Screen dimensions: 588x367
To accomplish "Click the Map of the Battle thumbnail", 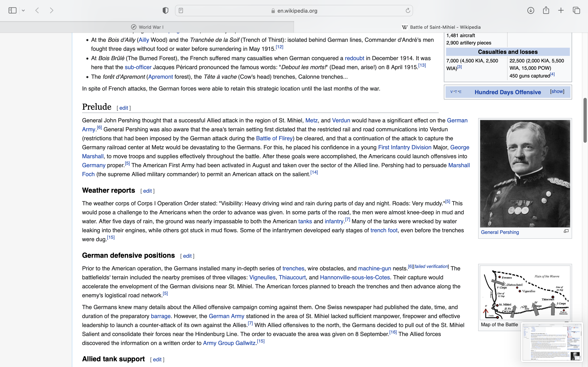I will [525, 293].
